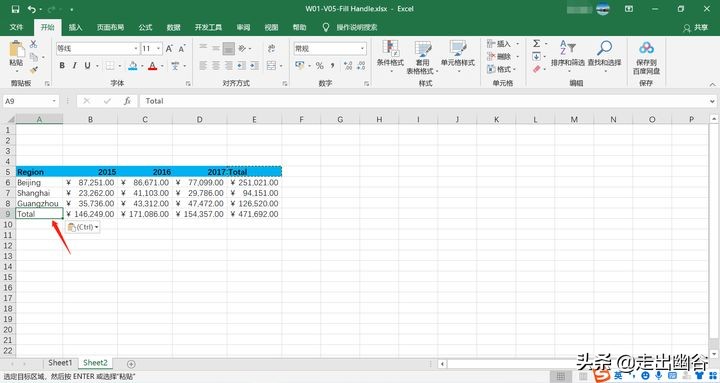Open the 等线 font name dropdown
The image size is (720, 383).
click(136, 48)
